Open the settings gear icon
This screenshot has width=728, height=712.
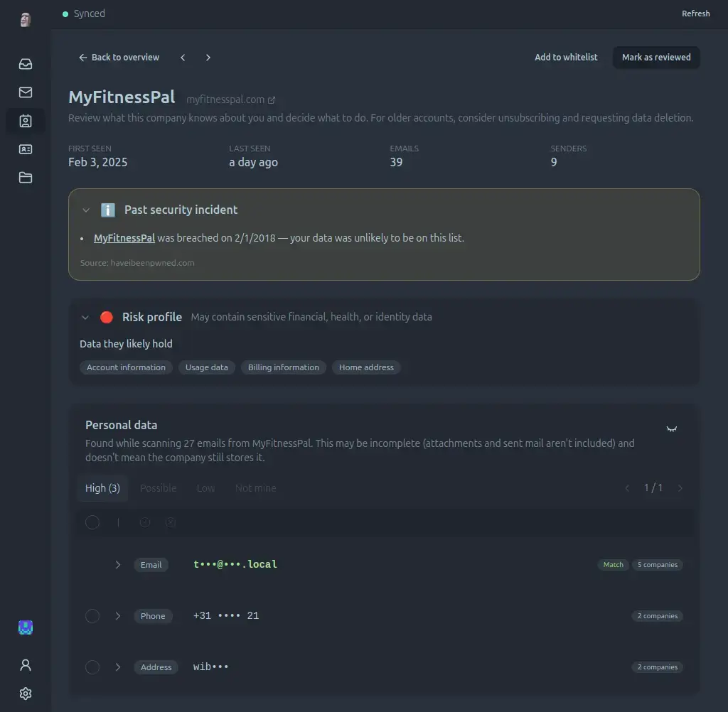tap(26, 694)
